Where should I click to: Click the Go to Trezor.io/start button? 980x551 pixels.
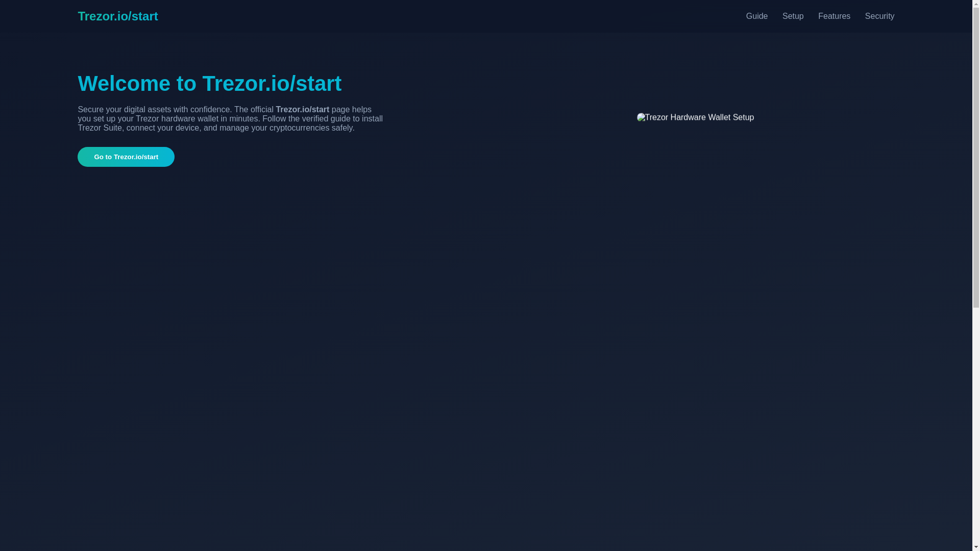(x=126, y=157)
